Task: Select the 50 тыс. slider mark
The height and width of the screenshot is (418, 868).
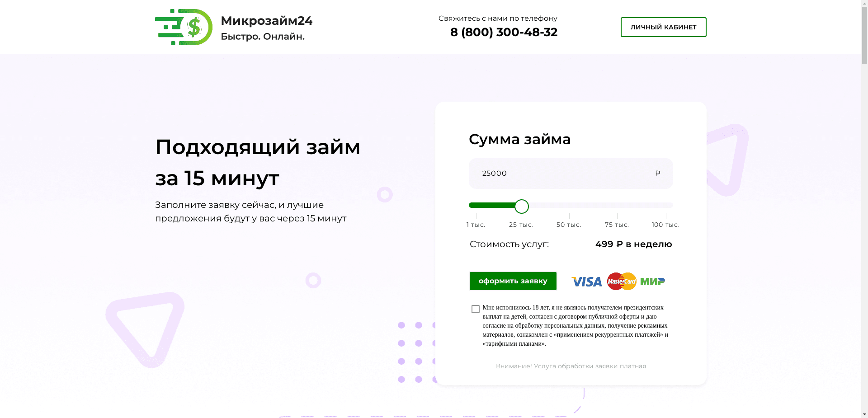Action: coord(569,225)
